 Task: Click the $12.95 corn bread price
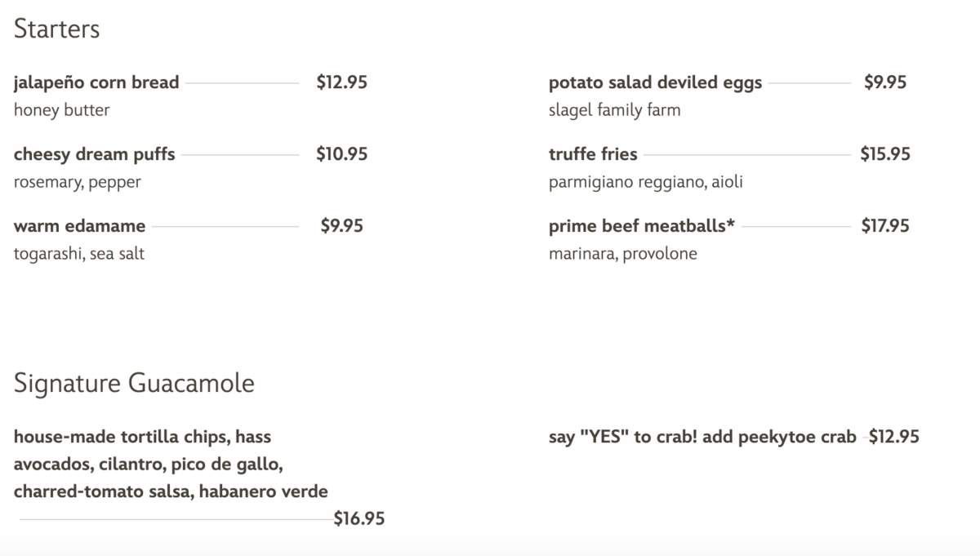click(341, 82)
